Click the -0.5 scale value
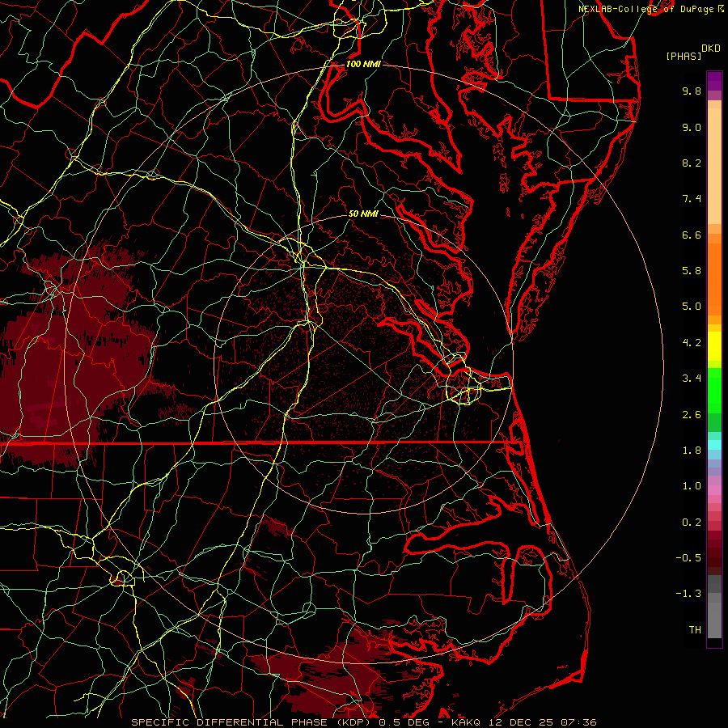The height and width of the screenshot is (728, 728). 688,558
